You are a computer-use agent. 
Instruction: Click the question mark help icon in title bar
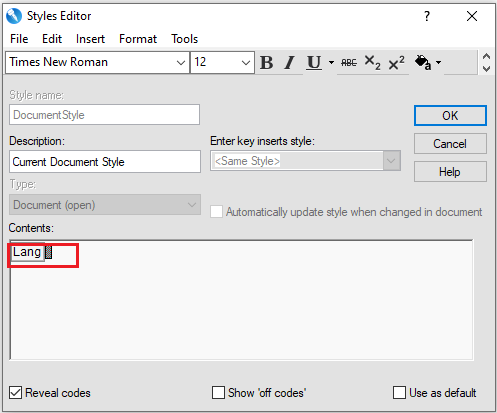pyautogui.click(x=427, y=16)
